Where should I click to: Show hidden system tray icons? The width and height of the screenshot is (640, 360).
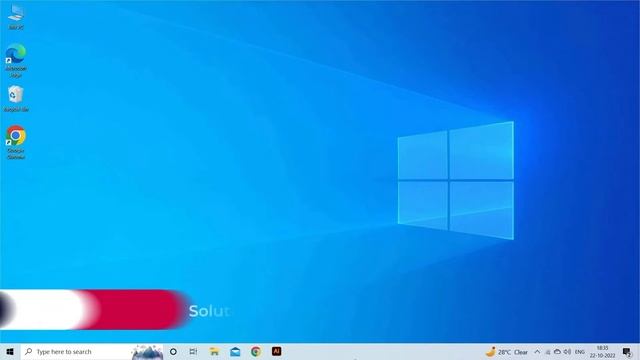coord(537,352)
